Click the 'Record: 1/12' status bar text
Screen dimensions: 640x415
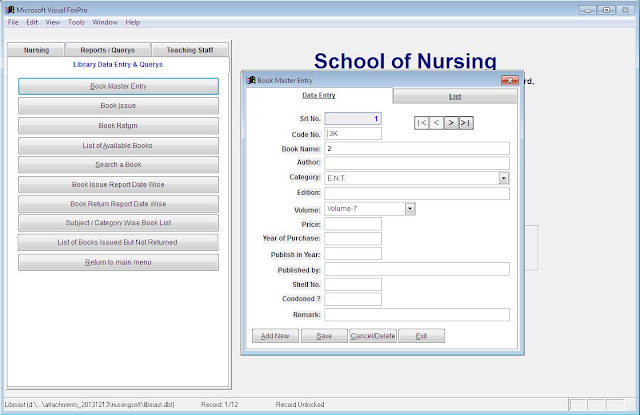click(x=219, y=404)
